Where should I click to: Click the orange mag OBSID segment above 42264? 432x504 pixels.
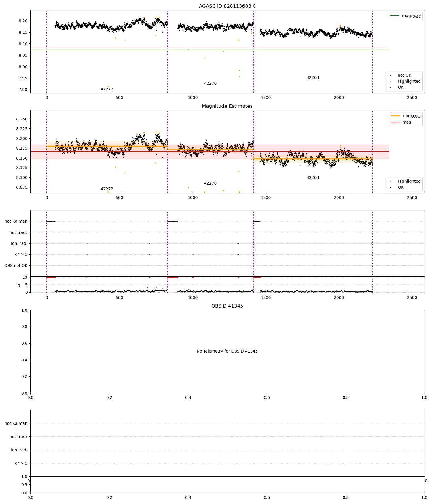313,159
